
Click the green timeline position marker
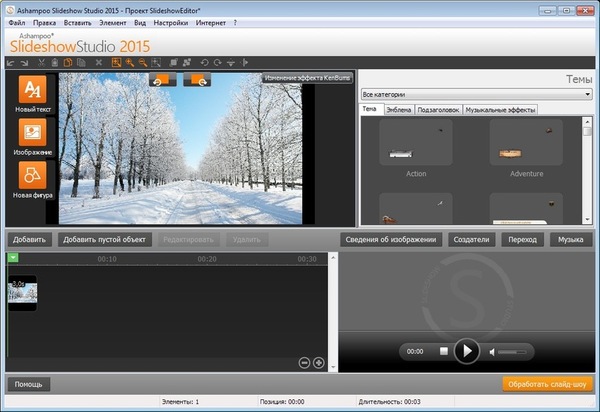[13, 258]
